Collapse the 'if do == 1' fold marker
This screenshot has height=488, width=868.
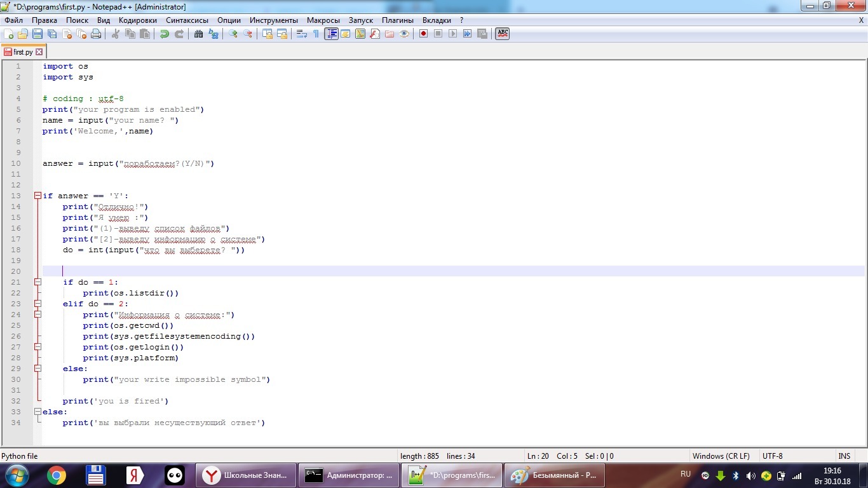[x=38, y=282]
